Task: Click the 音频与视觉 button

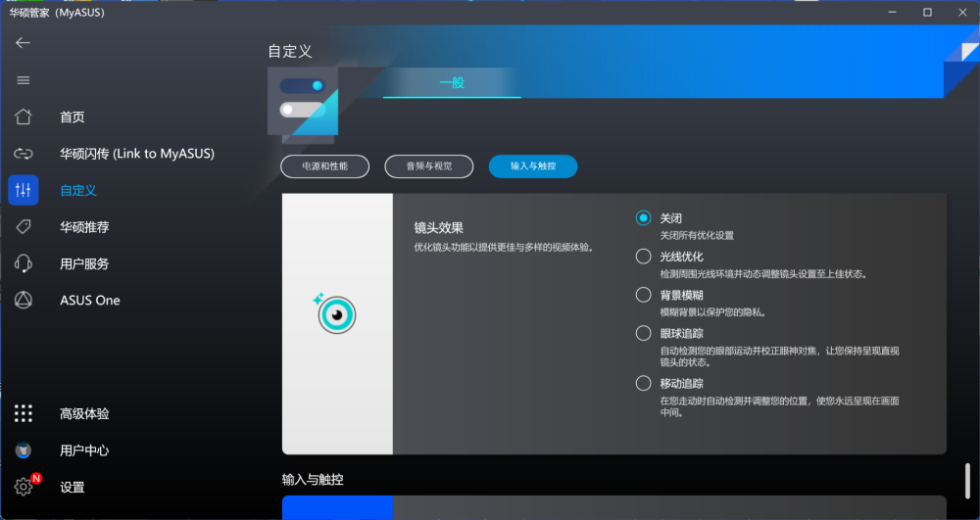Action: point(429,166)
